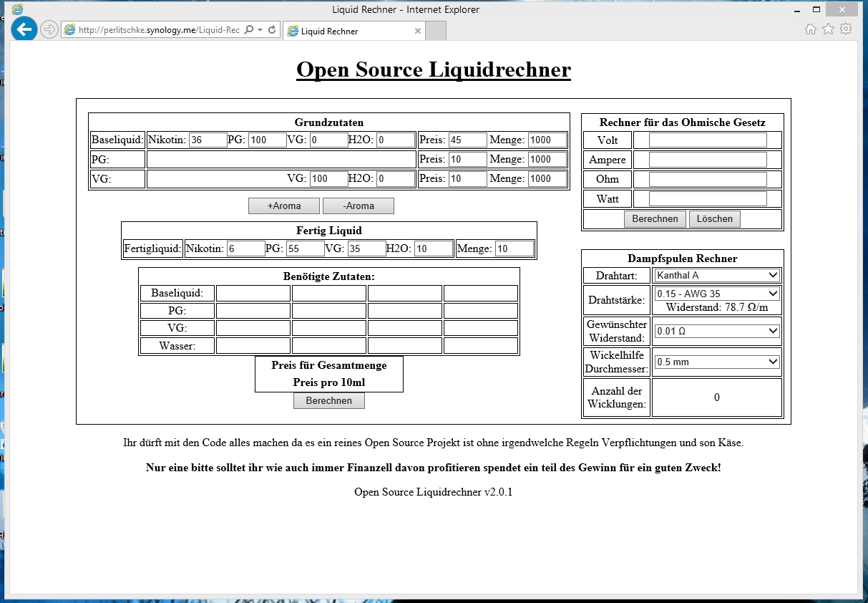
Task: Expand the Drahtstärke AWG 35 dropdown
Action: pyautogui.click(x=716, y=294)
